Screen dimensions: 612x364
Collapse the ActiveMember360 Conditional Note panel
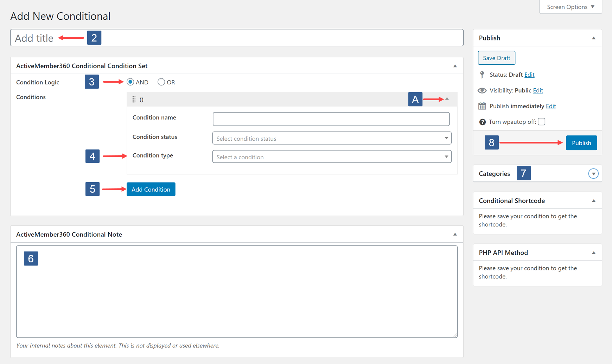(455, 234)
